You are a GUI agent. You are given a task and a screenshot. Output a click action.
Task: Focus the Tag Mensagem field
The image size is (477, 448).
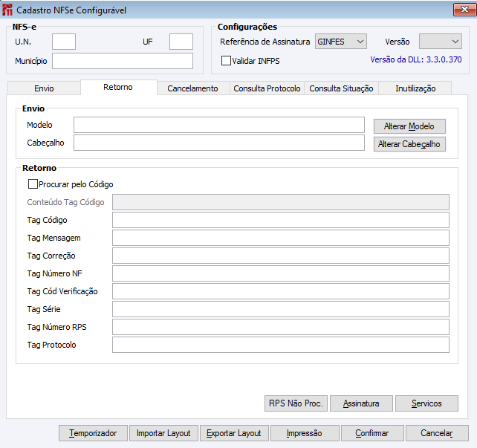[x=281, y=238]
